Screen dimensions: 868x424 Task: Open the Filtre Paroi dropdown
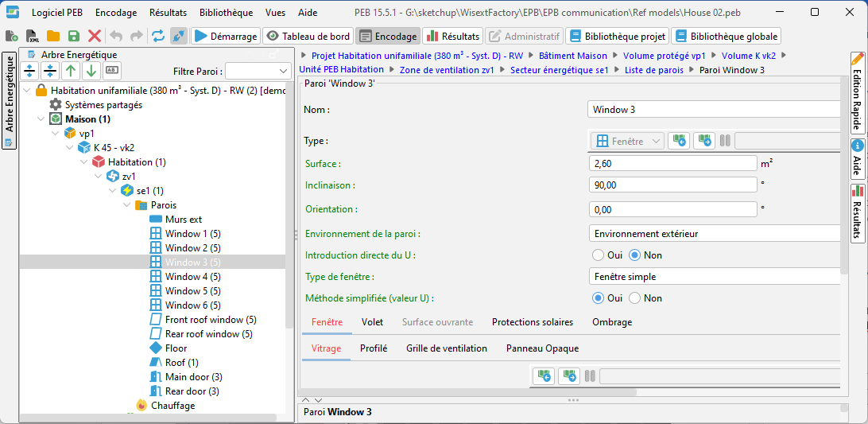[x=257, y=71]
